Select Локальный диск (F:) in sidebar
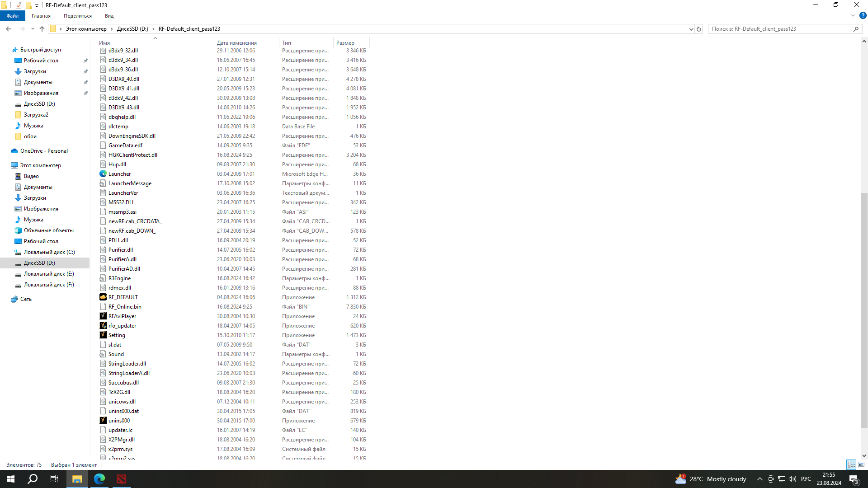This screenshot has width=868, height=488. coord(49,285)
